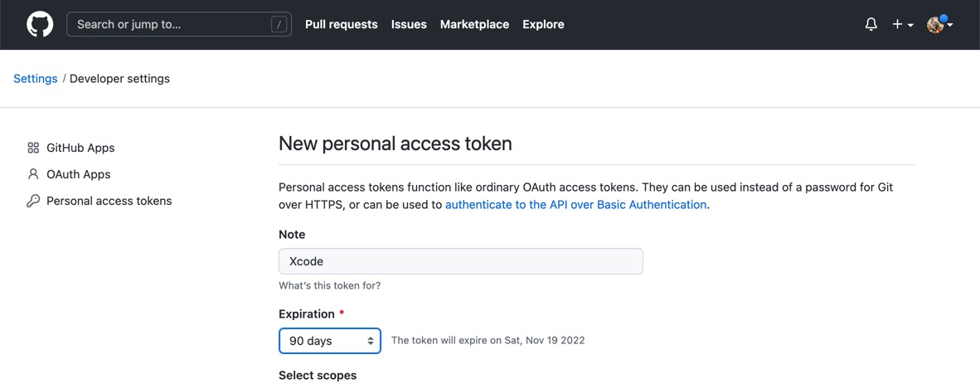Focus the Search or jump to box
The height and width of the screenshot is (384, 980).
[x=179, y=24]
